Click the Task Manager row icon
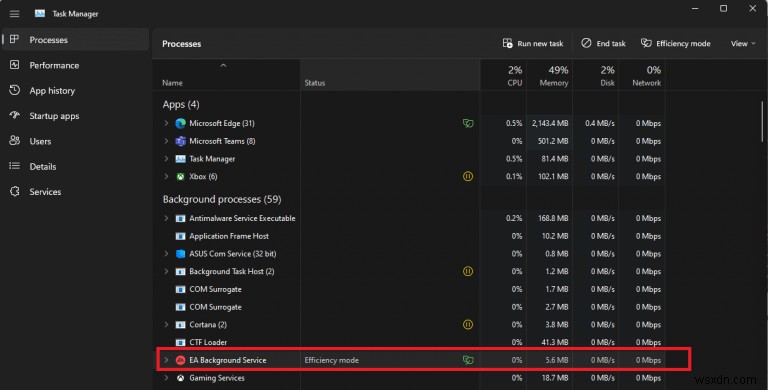Viewport: 768px width, 390px height. (180, 159)
